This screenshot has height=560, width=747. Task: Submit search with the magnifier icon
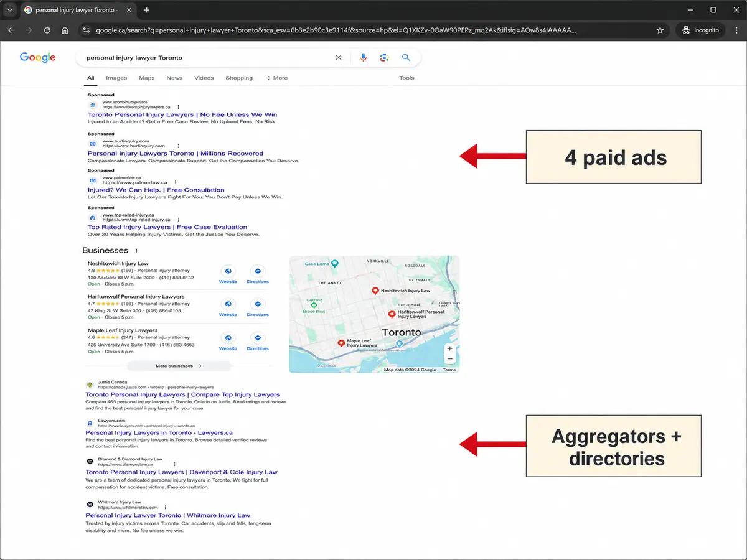click(406, 57)
